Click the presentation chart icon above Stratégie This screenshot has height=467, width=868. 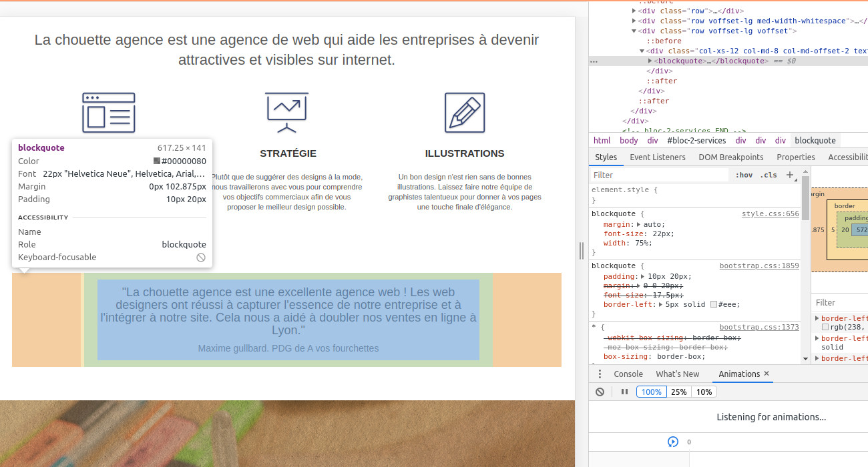[286, 113]
